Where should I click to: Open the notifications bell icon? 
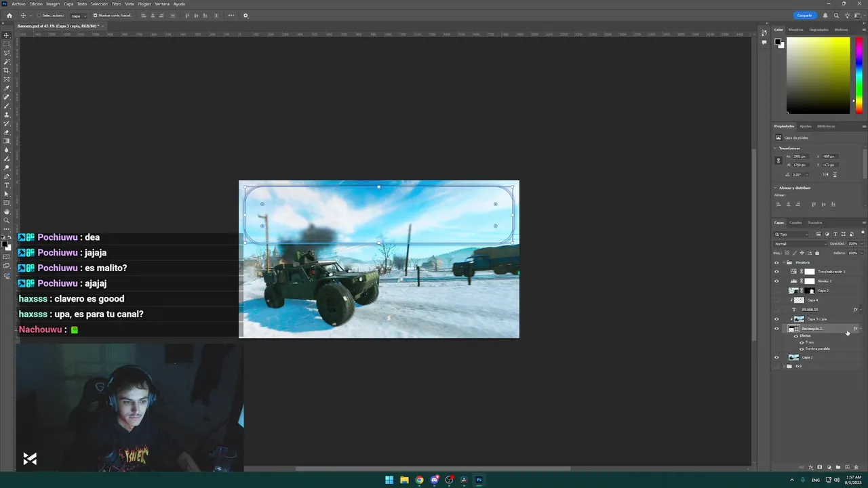pyautogui.click(x=825, y=16)
